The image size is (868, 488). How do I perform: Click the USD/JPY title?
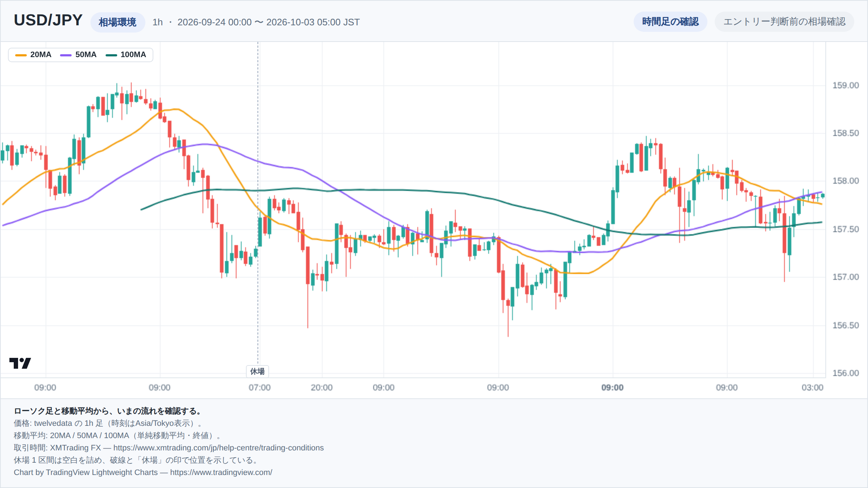(x=48, y=20)
